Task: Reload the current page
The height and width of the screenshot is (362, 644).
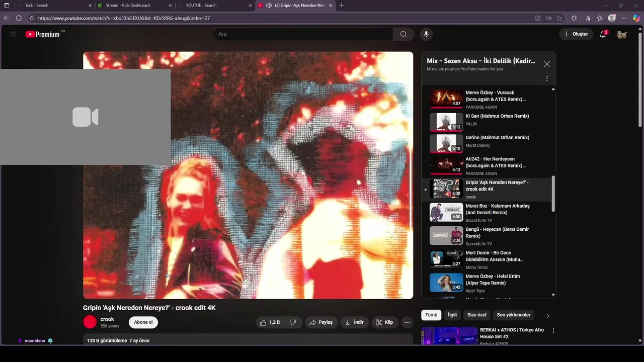Action: [x=19, y=18]
